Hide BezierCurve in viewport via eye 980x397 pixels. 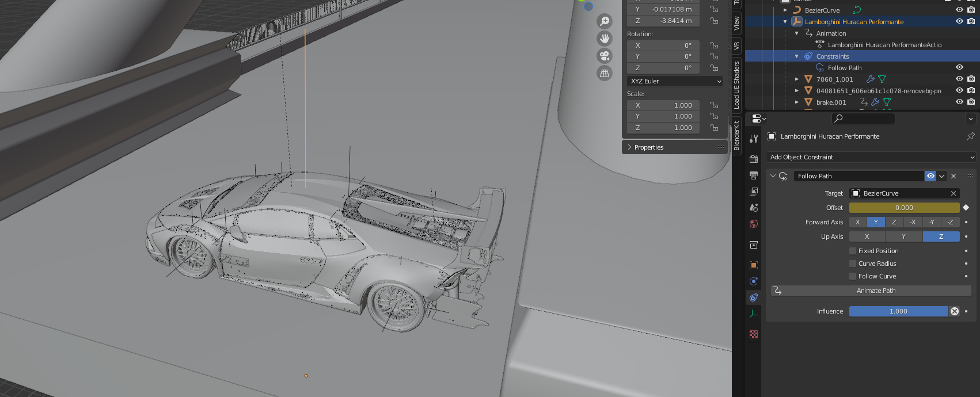coord(959,10)
